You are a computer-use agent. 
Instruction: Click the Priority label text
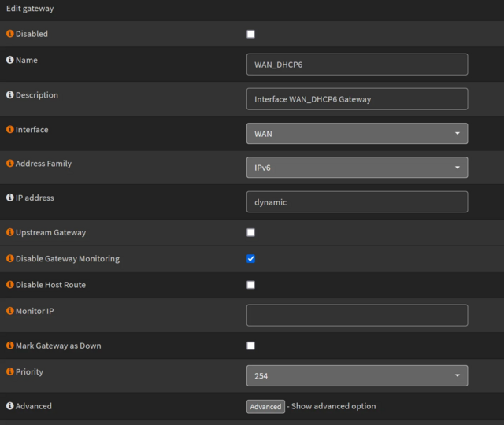click(29, 372)
